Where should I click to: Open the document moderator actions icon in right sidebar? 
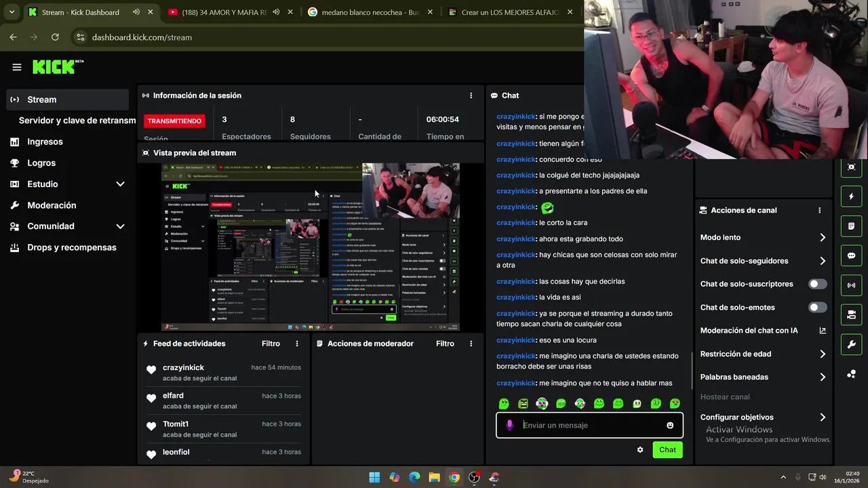pos(851,226)
